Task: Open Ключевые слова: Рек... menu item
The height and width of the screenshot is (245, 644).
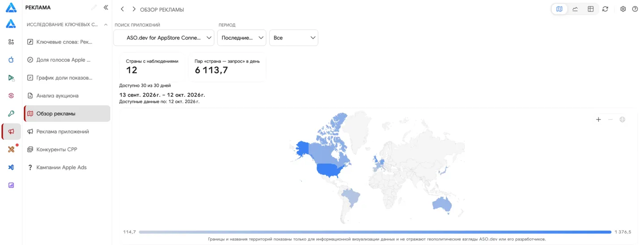Action: point(67,42)
